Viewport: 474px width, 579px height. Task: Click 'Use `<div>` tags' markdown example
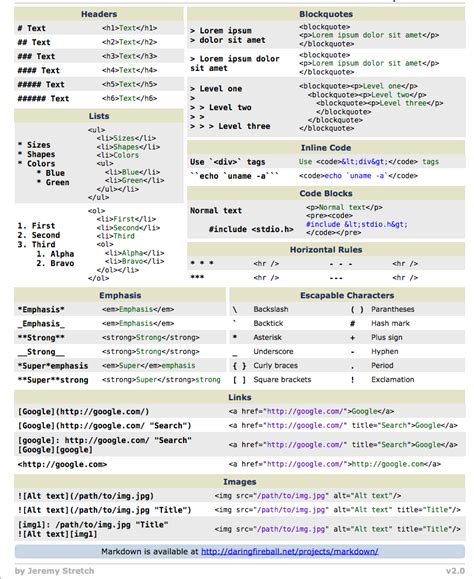pyautogui.click(x=228, y=162)
